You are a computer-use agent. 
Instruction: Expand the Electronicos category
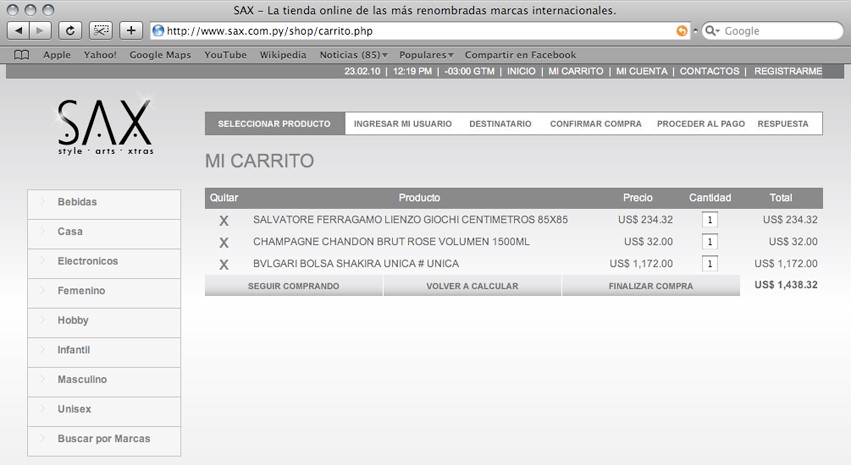[x=104, y=264]
